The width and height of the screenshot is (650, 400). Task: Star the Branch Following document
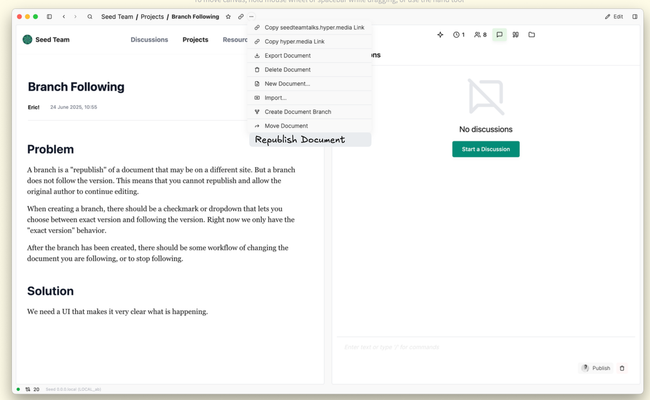(x=228, y=17)
